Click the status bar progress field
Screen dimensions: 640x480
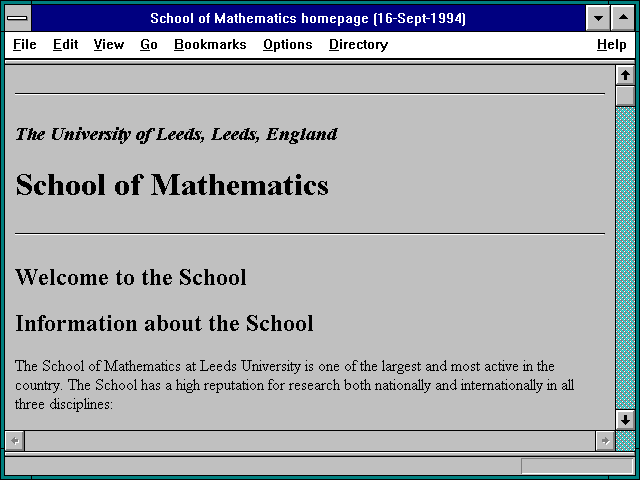[578, 466]
